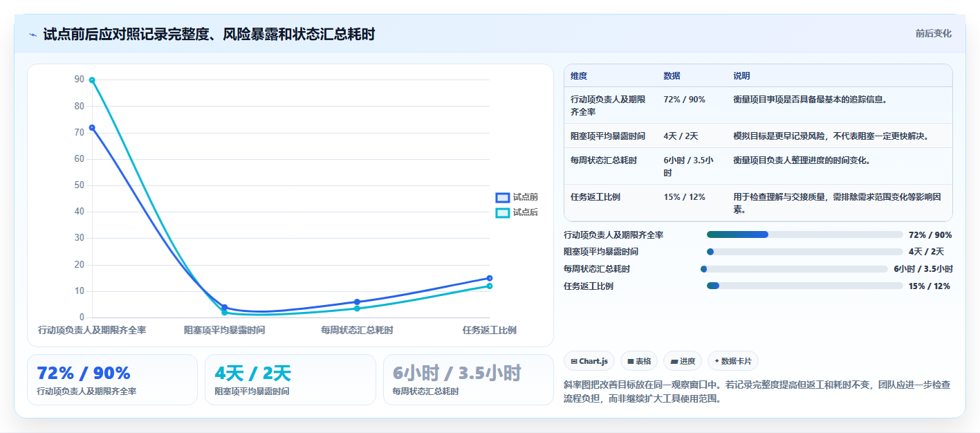980x433 pixels.
Task: Click the 试点前 point for 任务返工比例
Action: [x=490, y=278]
